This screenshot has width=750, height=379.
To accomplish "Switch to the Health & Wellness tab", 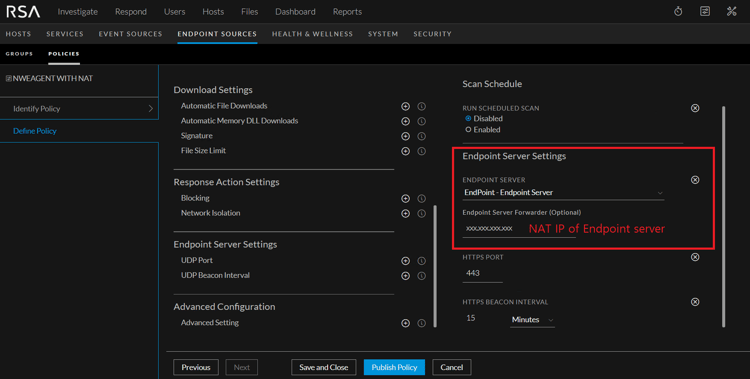I will (312, 34).
